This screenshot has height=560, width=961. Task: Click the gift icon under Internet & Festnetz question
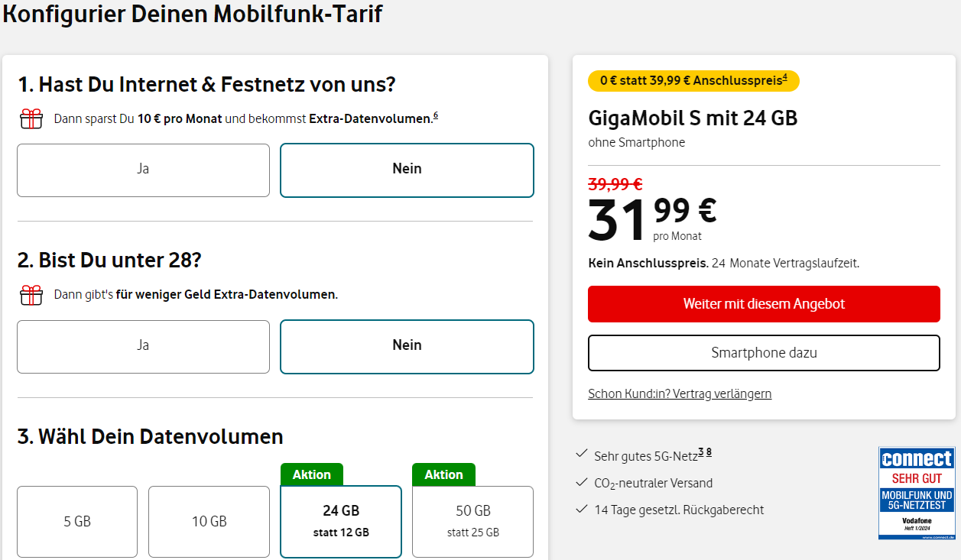31,119
